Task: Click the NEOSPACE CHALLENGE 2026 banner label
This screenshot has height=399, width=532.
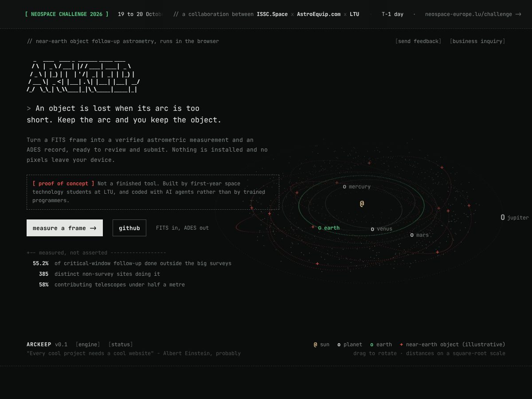Action: (x=66, y=14)
